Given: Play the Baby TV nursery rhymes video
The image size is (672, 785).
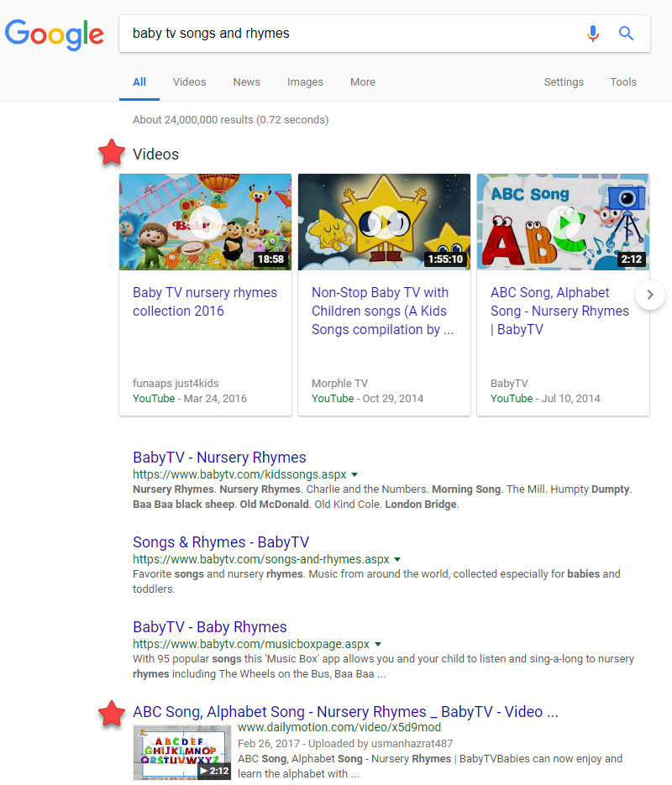Looking at the screenshot, I should [205, 222].
